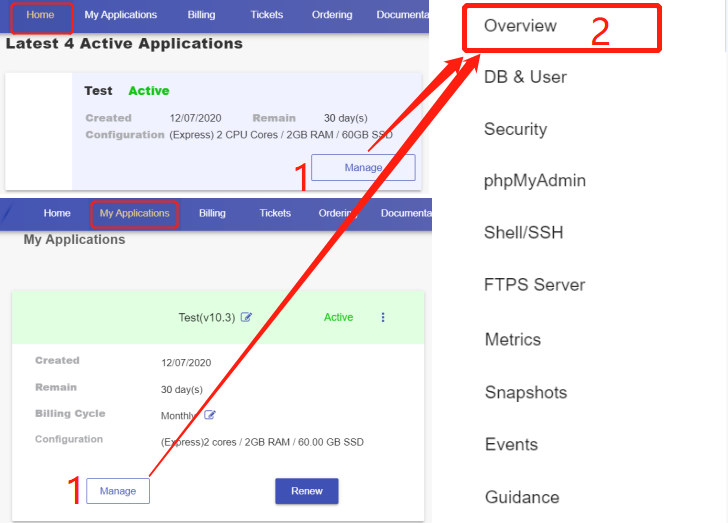This screenshot has height=523, width=728.
Task: Click the edit icon next to Monthly
Action: (210, 415)
